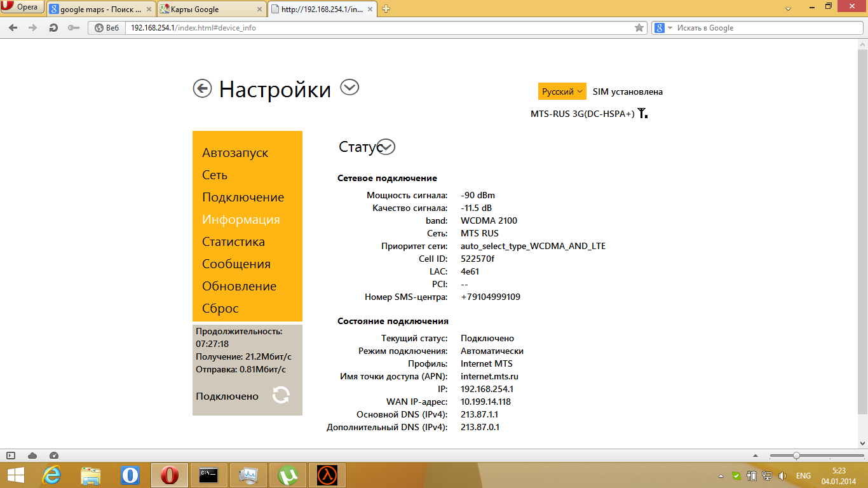This screenshot has width=868, height=488.
Task: Click the Opera taskbar icon
Action: point(170,475)
